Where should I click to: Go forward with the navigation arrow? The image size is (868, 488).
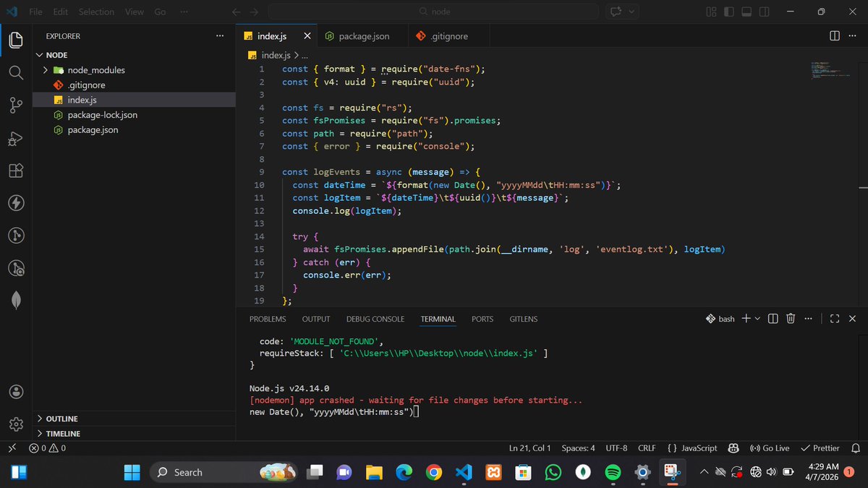pyautogui.click(x=255, y=12)
